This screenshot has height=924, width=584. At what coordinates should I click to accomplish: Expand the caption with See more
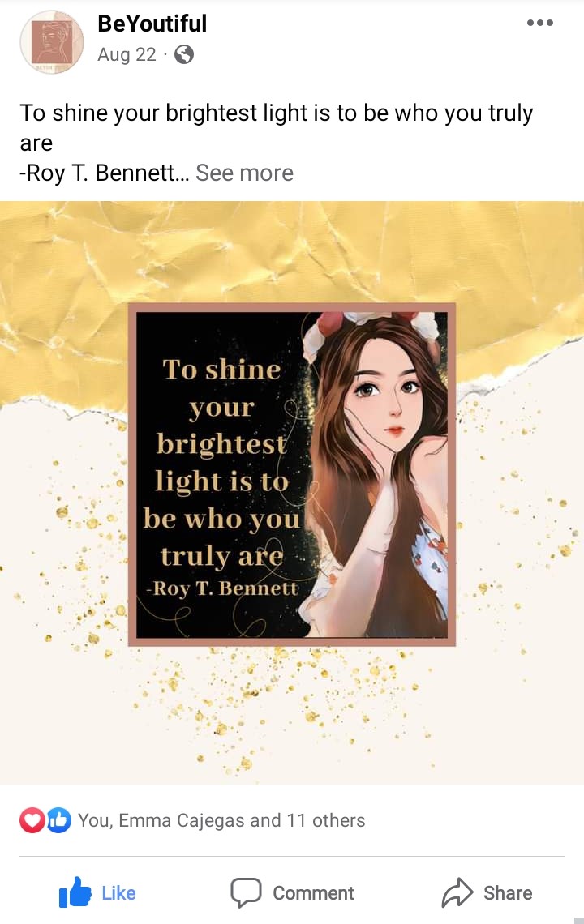tap(244, 173)
